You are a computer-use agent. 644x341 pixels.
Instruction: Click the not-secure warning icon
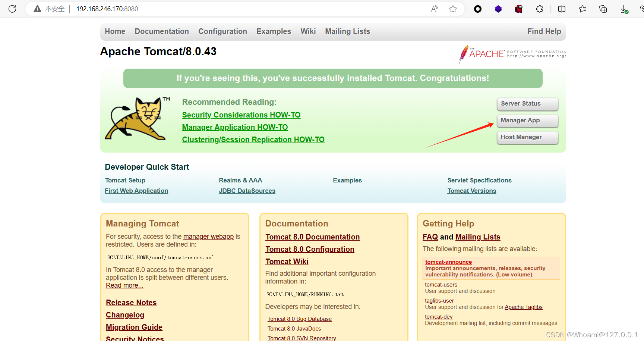(x=38, y=9)
